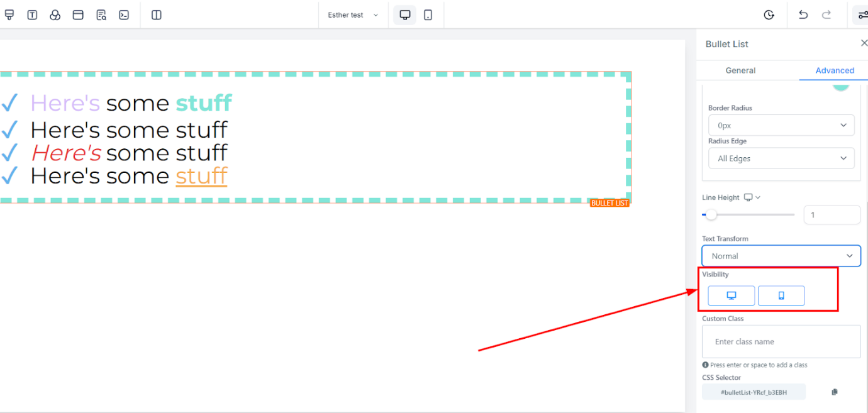This screenshot has width=868, height=413.
Task: Switch to the General tab
Action: (x=740, y=70)
